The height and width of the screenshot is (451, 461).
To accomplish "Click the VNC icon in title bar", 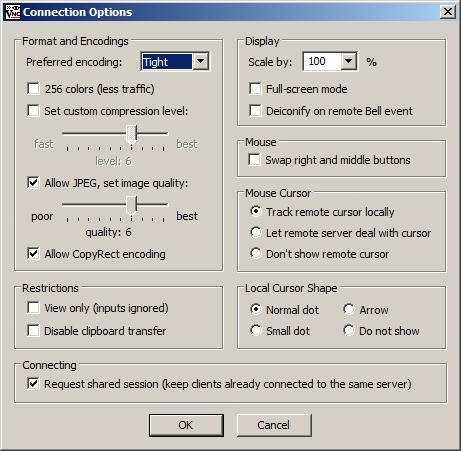I will point(13,12).
